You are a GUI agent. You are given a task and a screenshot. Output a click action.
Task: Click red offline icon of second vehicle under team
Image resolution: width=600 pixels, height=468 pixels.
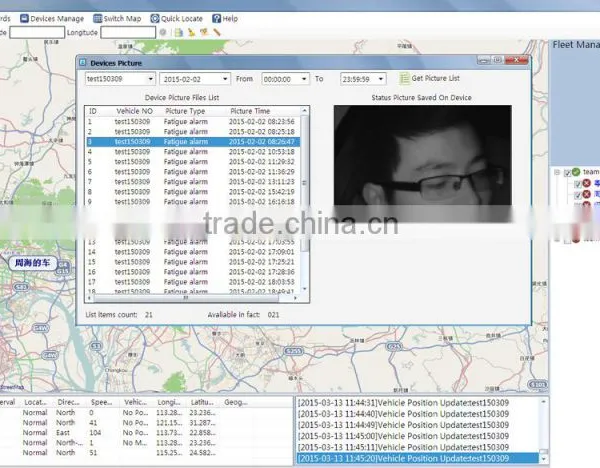[587, 194]
